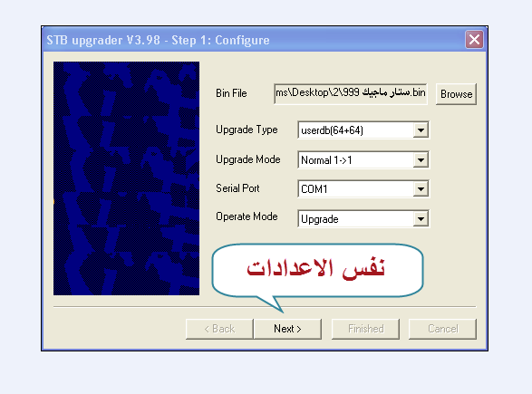Select the userdb(64+64) combo box text

pyautogui.click(x=333, y=130)
